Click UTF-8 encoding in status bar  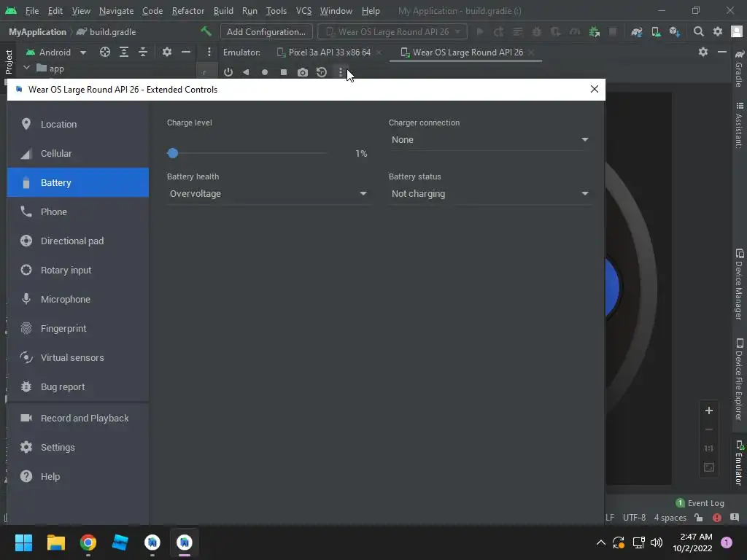point(634,518)
